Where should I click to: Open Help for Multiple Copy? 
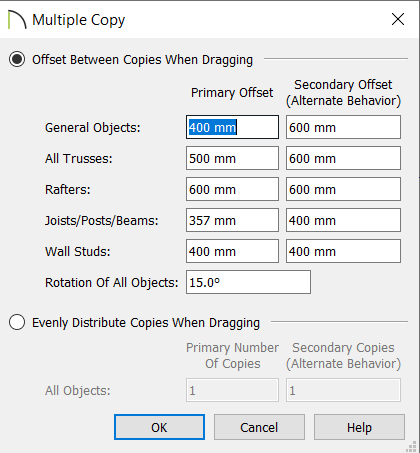click(359, 427)
